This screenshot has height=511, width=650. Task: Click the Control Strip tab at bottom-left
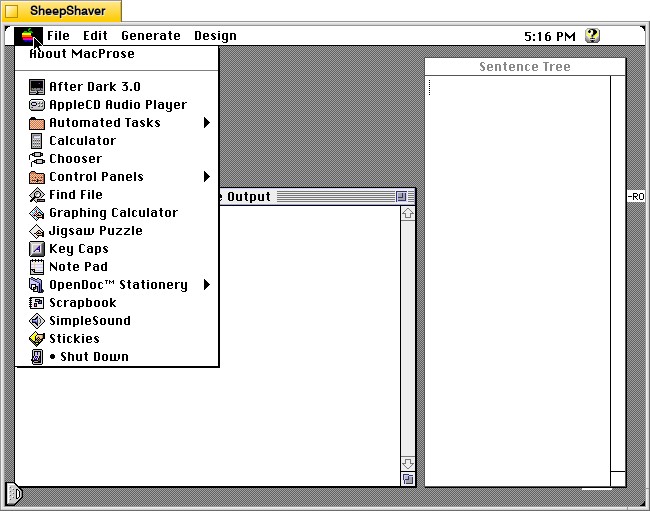click(x=14, y=494)
